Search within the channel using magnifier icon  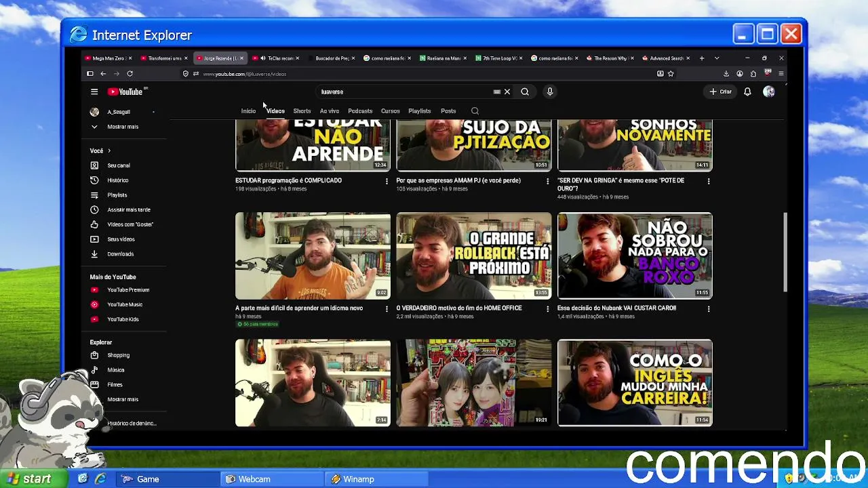475,111
